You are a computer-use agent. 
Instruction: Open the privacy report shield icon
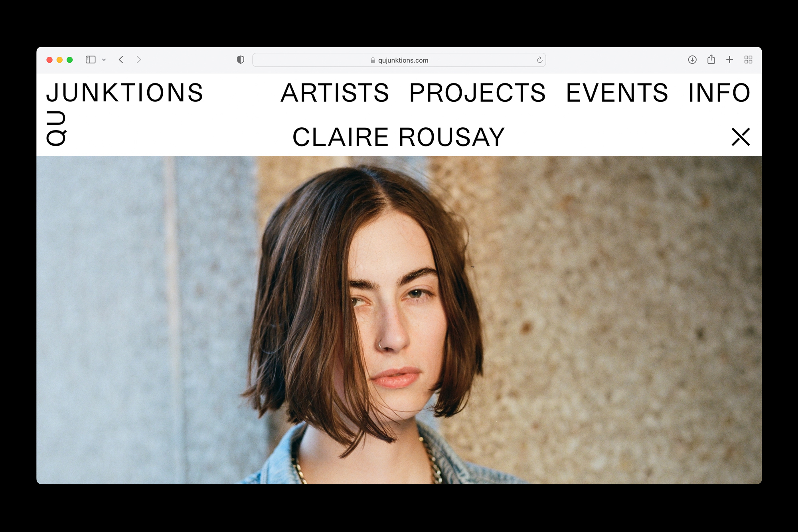[240, 60]
